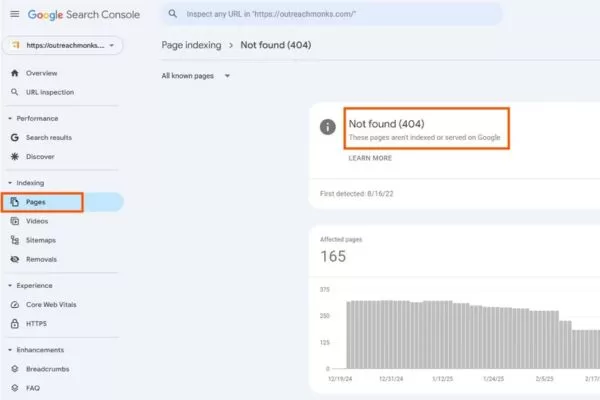Click the Core Web Vitals icon
This screenshot has width=600, height=400.
[x=14, y=304]
